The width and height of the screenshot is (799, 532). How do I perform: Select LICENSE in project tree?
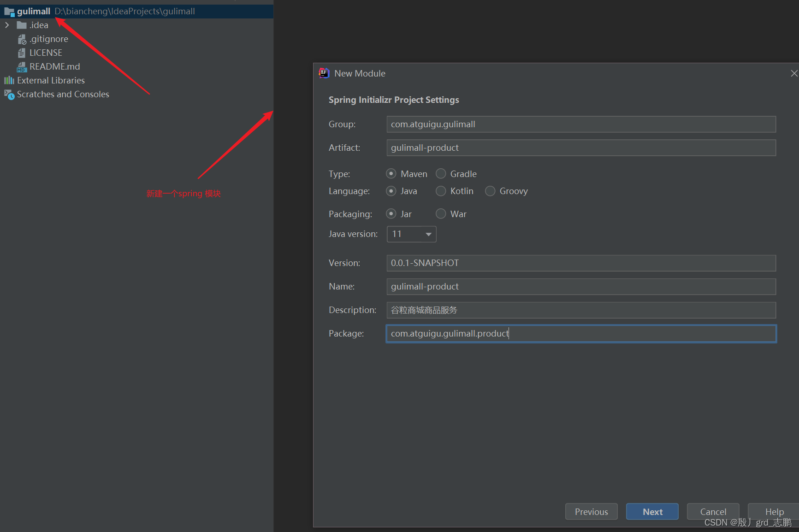click(x=46, y=53)
